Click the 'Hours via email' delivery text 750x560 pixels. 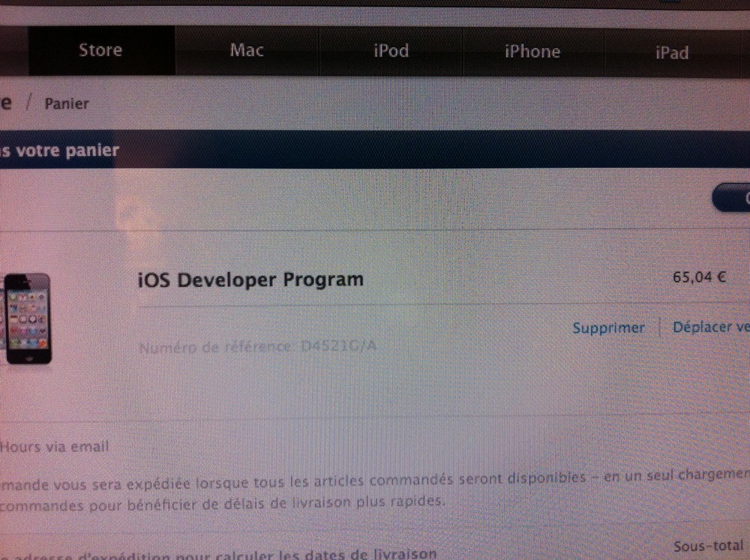(55, 447)
